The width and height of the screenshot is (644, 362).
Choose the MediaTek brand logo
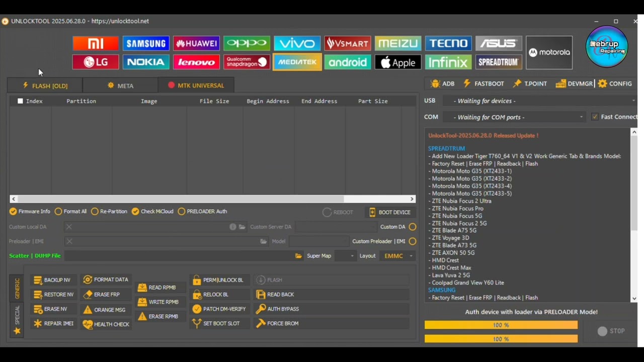click(x=297, y=62)
